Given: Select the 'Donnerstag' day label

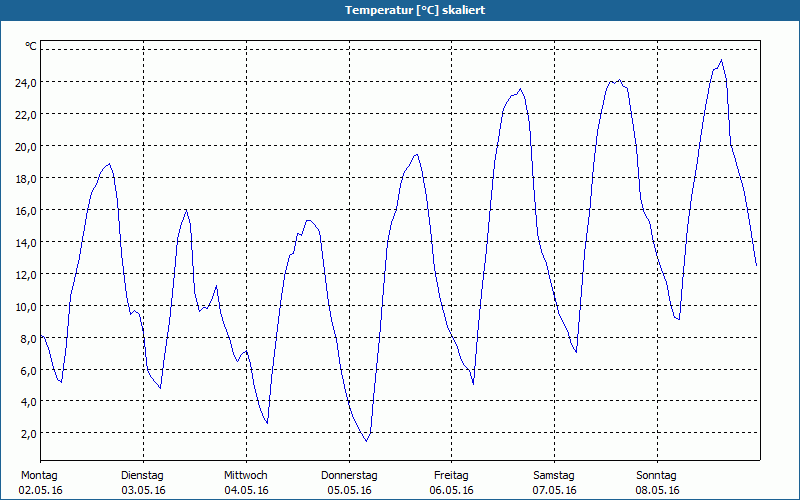Looking at the screenshot, I should click(349, 476).
